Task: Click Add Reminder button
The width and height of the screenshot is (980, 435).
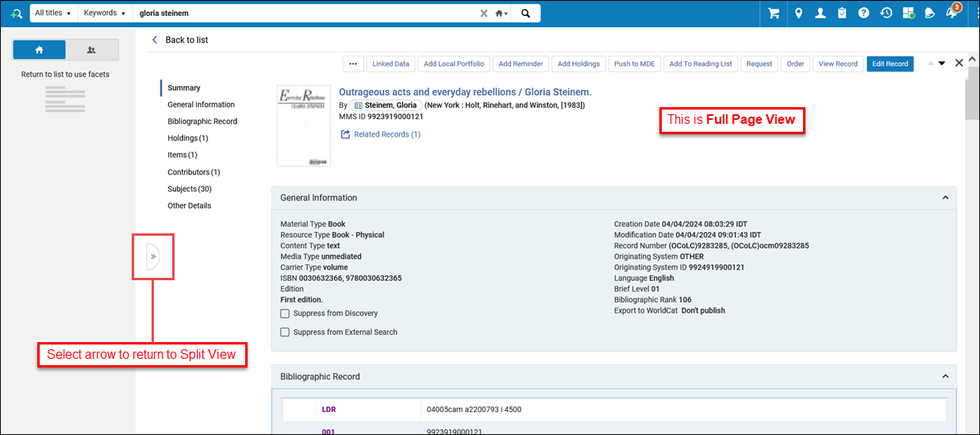Action: 521,64
